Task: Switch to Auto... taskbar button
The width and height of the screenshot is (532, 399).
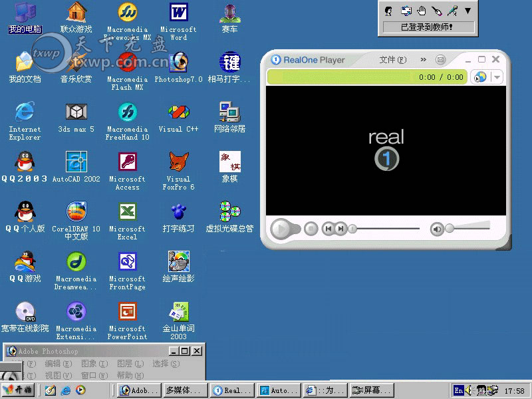Action: (279, 390)
